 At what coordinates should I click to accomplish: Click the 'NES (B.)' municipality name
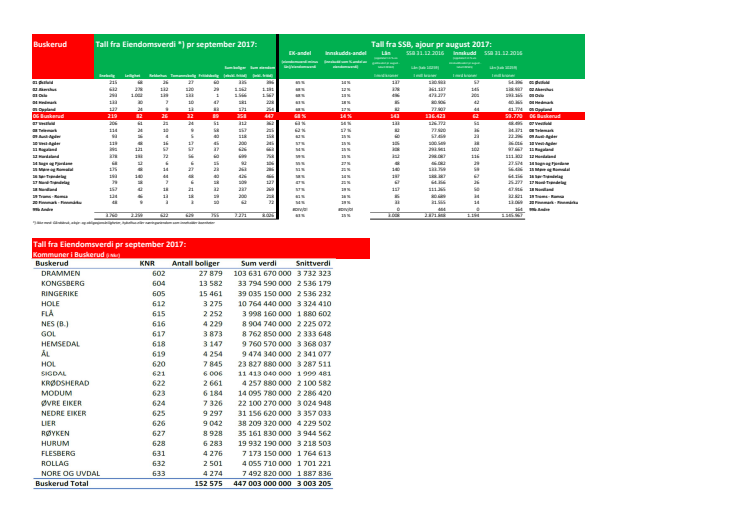click(55, 324)
